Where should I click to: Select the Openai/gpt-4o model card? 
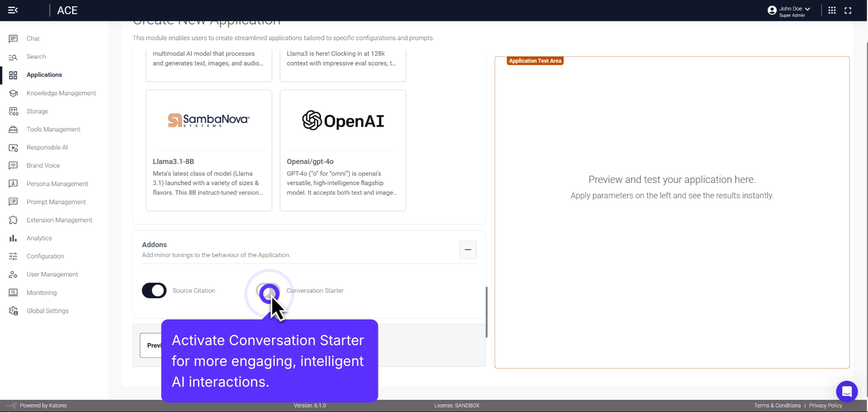342,150
